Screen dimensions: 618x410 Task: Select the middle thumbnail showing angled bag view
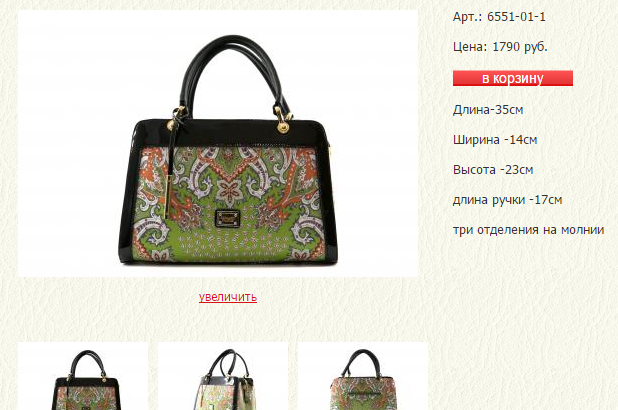[x=223, y=376]
